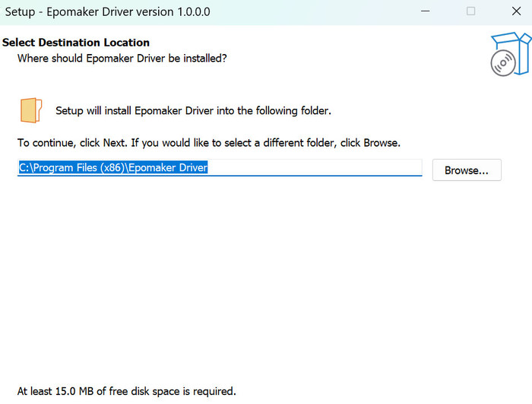Screen dimensions: 532x404
Task: Click the destination folder path field
Action: click(x=219, y=168)
